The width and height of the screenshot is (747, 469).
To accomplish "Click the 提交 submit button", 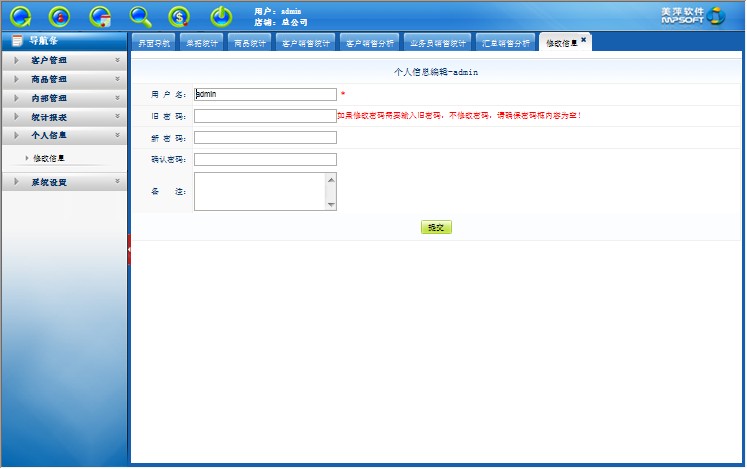I will pos(436,228).
